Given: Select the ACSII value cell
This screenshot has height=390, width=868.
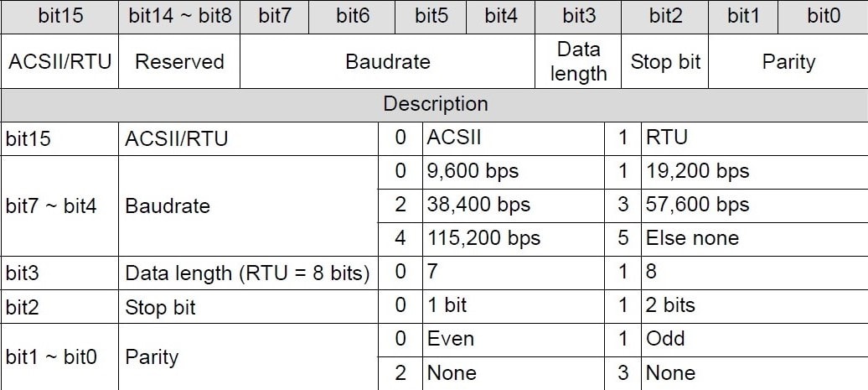Looking at the screenshot, I should (513, 138).
